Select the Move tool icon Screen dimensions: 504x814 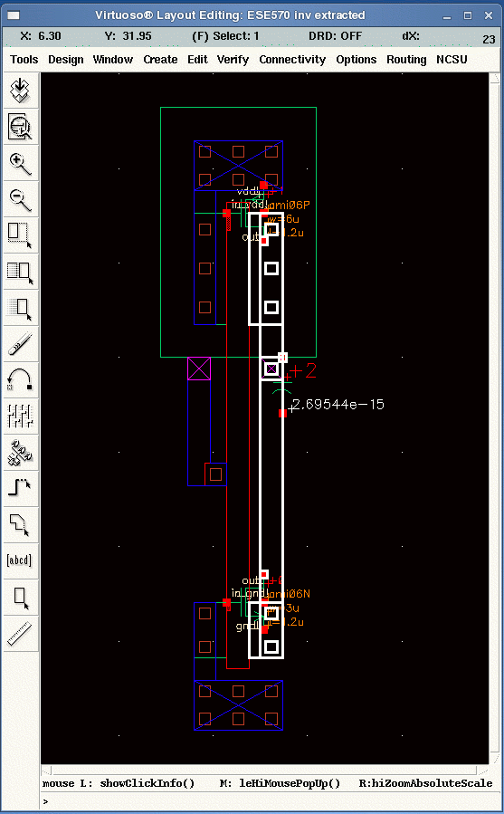(x=20, y=307)
